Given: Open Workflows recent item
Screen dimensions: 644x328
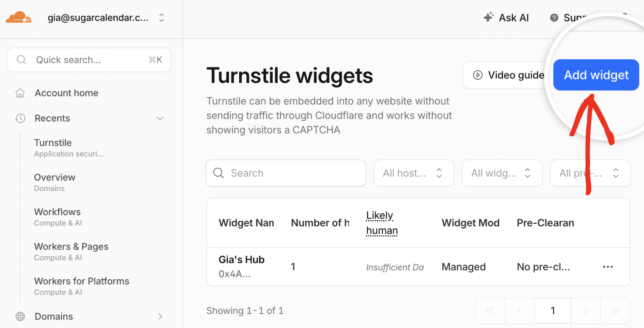Looking at the screenshot, I should click(x=58, y=217).
